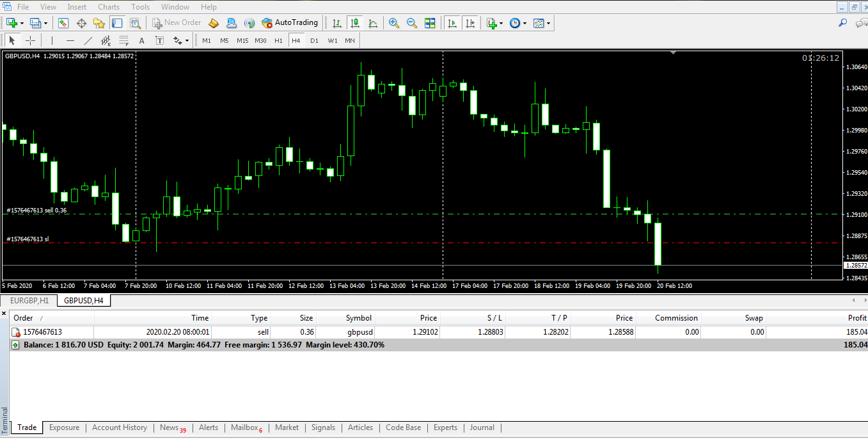Select the Equidistant Channel tool
This screenshot has width=868, height=439.
(x=106, y=40)
